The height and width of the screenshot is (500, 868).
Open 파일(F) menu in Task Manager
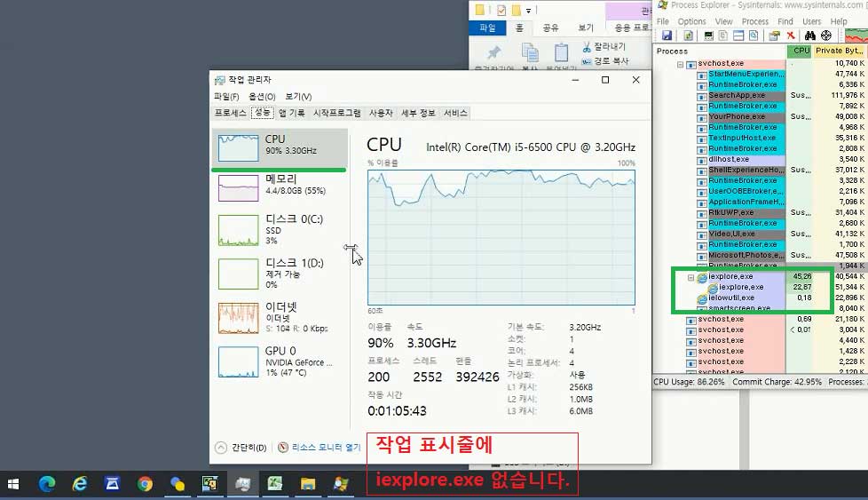tap(226, 96)
